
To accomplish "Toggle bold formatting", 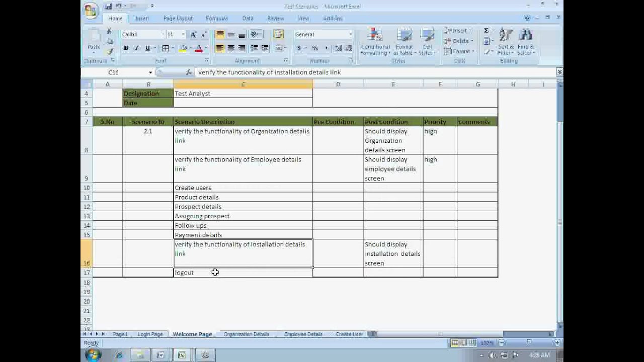I will (126, 48).
